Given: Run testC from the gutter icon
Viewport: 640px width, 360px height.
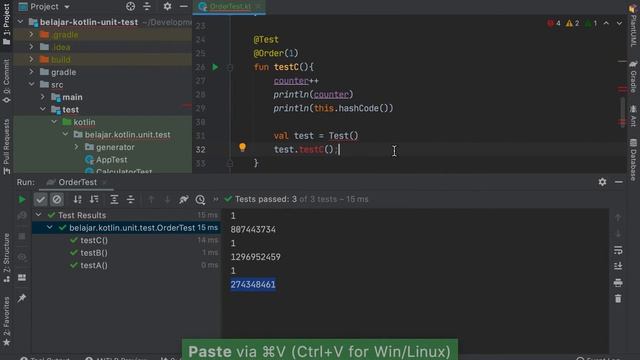Looking at the screenshot, I should [215, 67].
